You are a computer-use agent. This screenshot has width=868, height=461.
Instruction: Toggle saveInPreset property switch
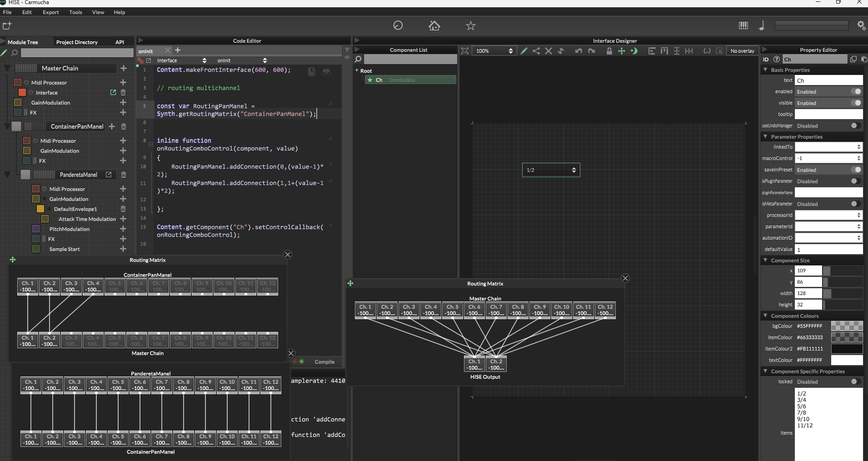856,170
